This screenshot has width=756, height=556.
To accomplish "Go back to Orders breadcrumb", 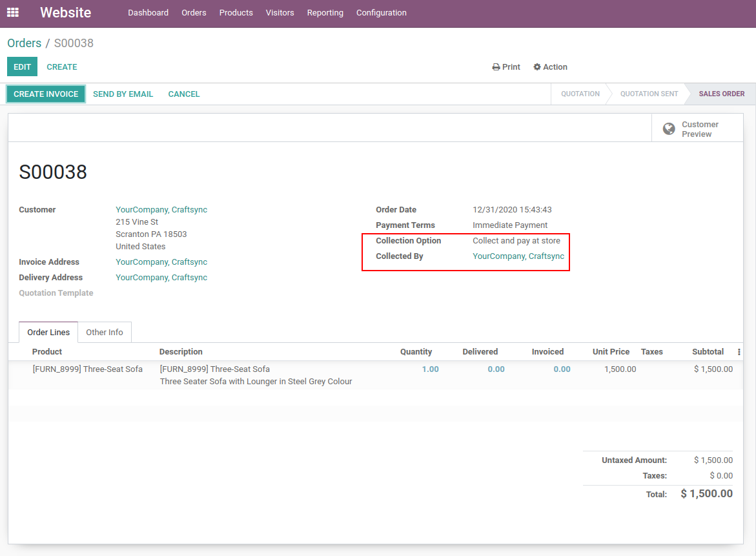I will [x=24, y=43].
